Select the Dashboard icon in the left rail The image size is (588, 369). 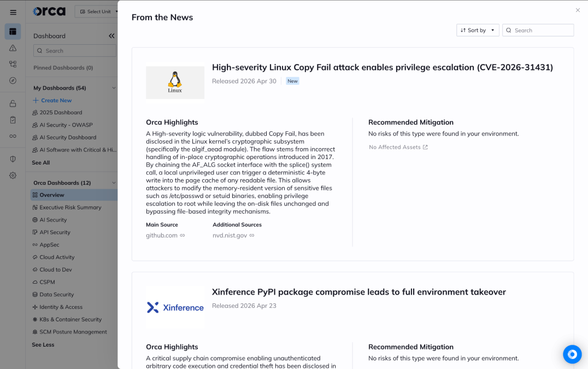pos(13,31)
